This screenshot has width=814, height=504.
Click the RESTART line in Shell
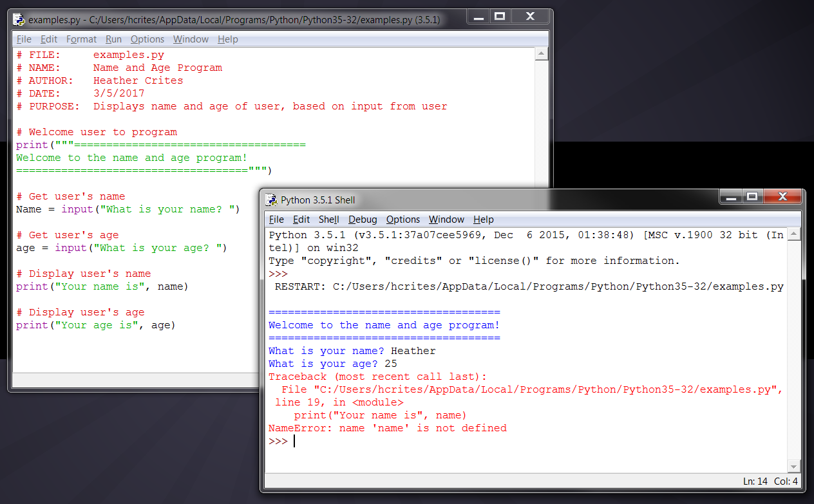529,286
